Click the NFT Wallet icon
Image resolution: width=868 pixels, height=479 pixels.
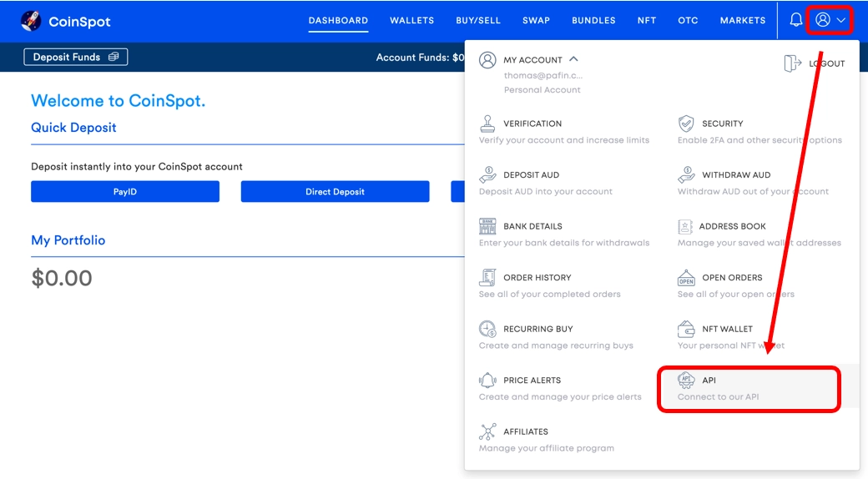686,329
